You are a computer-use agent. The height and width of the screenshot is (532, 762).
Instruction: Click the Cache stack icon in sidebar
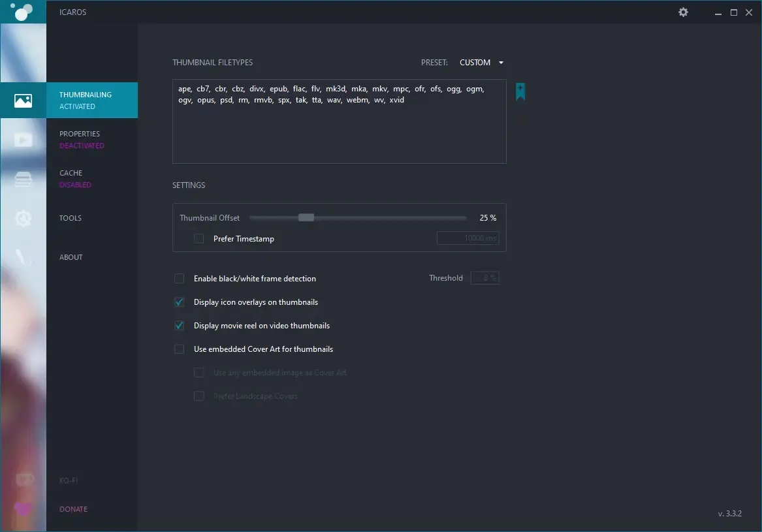coord(24,179)
